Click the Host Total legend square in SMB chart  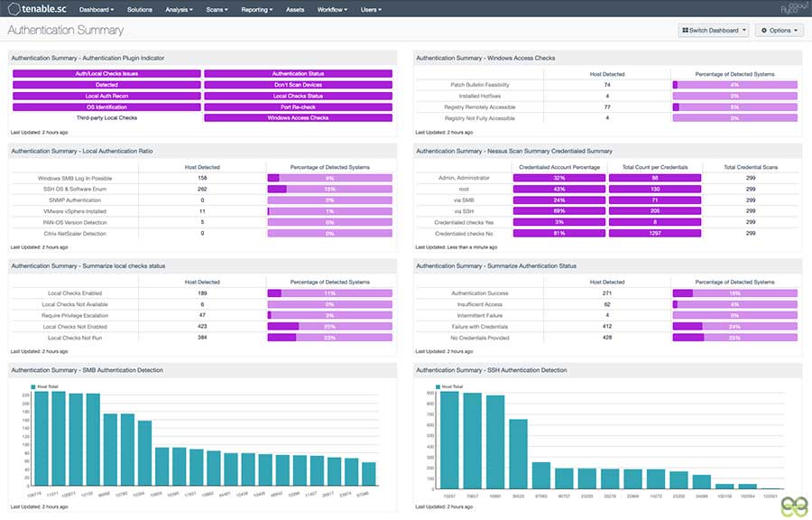(33, 386)
